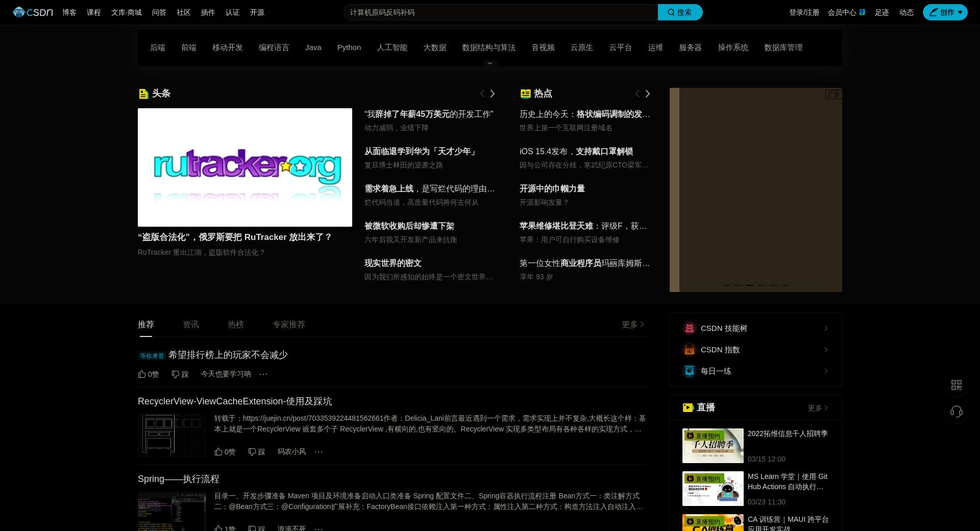This screenshot has height=531, width=980.
Task: Click the 直播 section icon
Action: 688,407
